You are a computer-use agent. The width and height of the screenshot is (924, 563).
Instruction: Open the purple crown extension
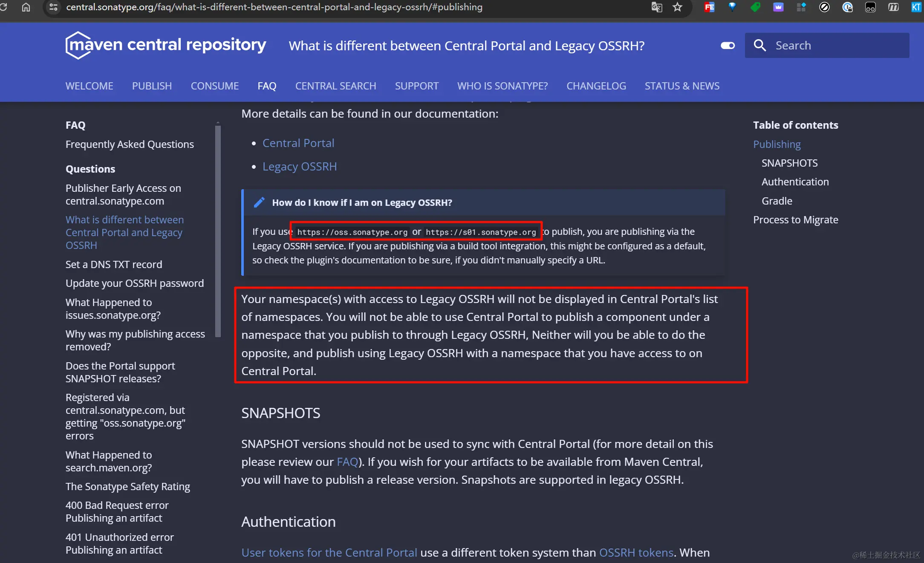pos(778,7)
